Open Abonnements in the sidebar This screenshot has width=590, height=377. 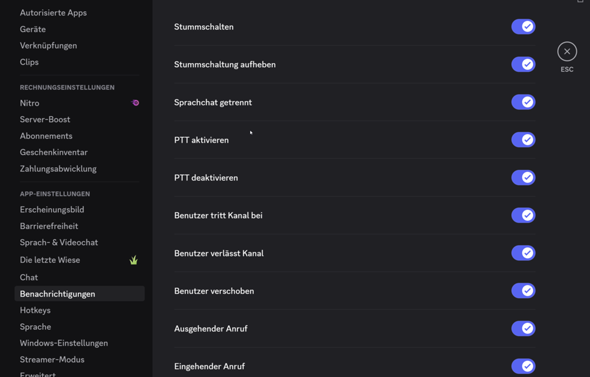point(79,136)
